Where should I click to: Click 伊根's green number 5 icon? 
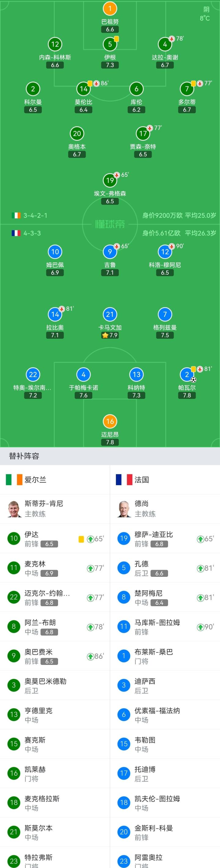(110, 44)
